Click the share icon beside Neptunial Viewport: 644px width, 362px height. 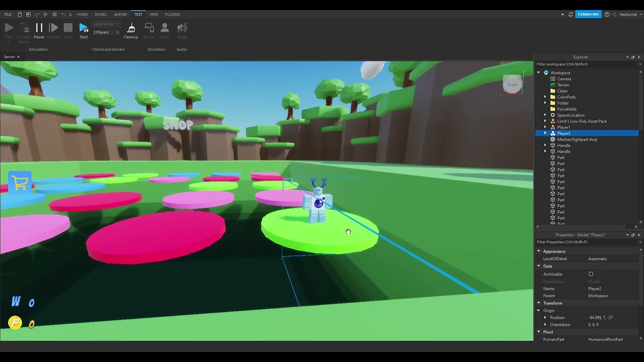(614, 15)
